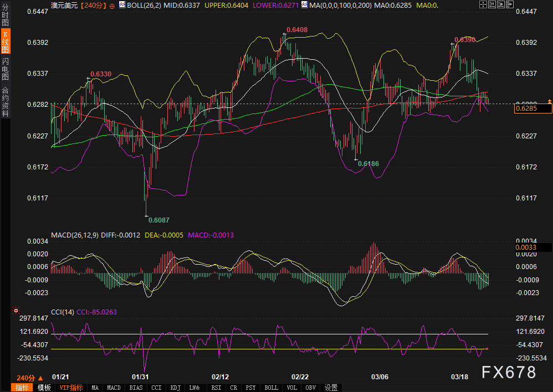Click the orange circle-plus icon beside 240分

[112, 6]
